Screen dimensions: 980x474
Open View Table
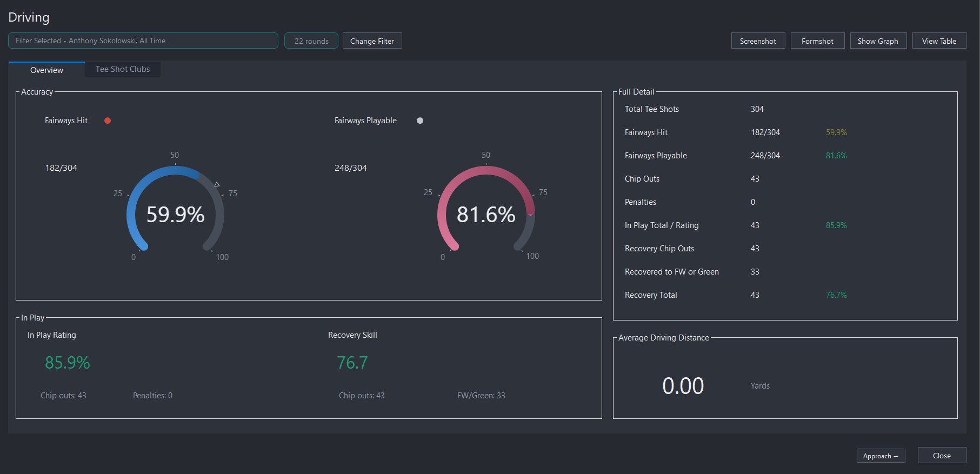pyautogui.click(x=939, y=41)
